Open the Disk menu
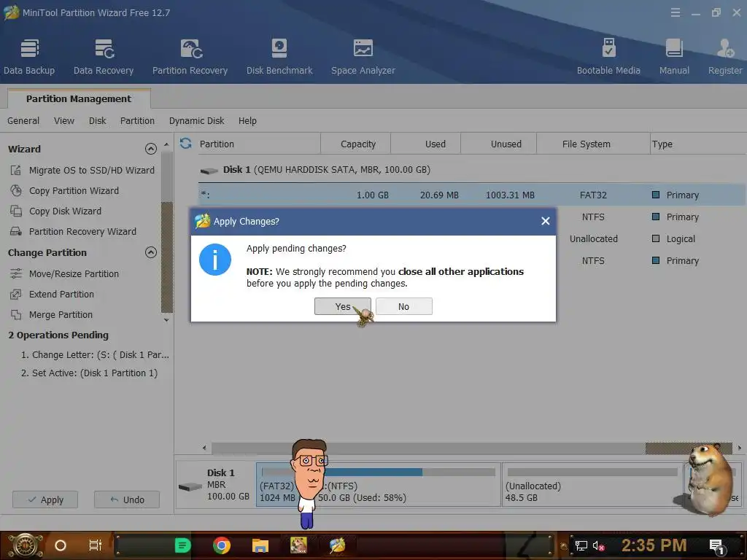 coord(97,121)
